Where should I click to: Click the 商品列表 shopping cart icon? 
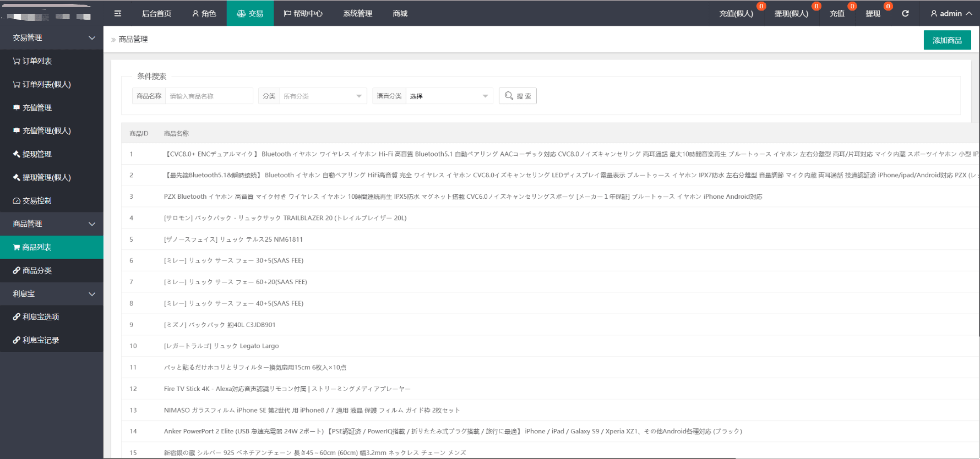pos(16,247)
